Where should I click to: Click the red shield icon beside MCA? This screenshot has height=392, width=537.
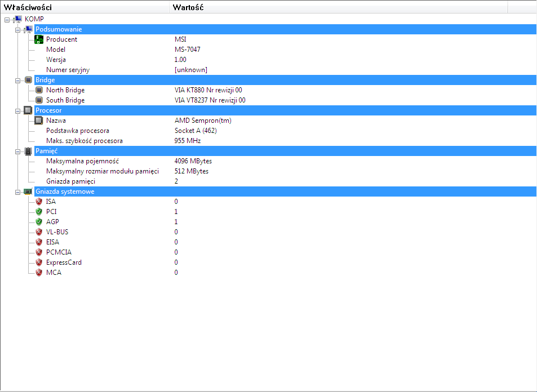(x=39, y=273)
